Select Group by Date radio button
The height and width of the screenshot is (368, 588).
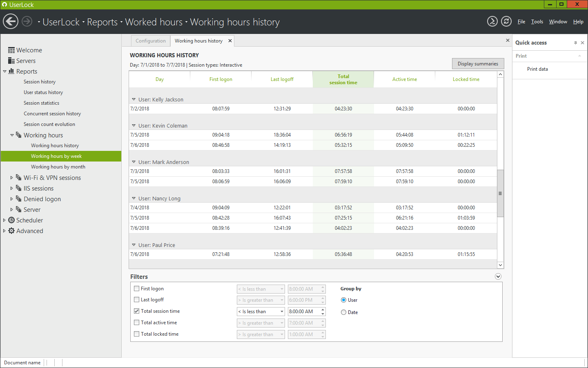click(343, 312)
